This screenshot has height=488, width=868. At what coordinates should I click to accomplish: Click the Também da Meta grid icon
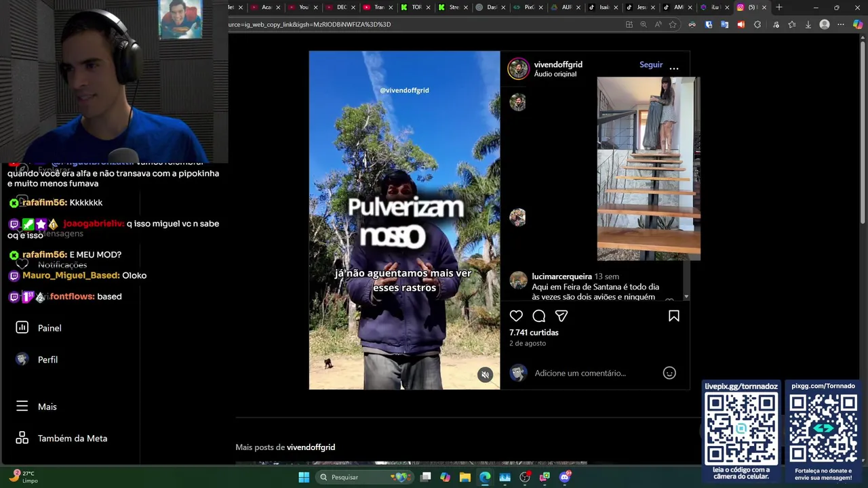tap(22, 438)
